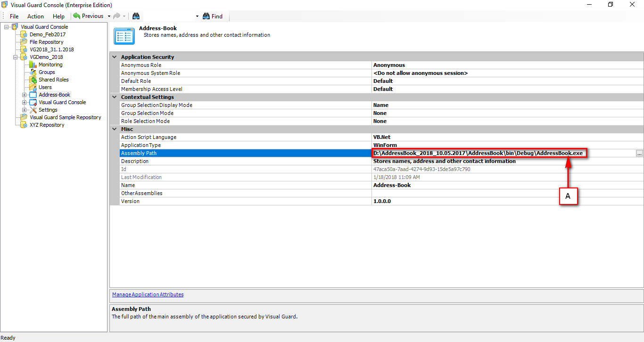Click the Assembly Path browse ellipsis button

pyautogui.click(x=639, y=153)
